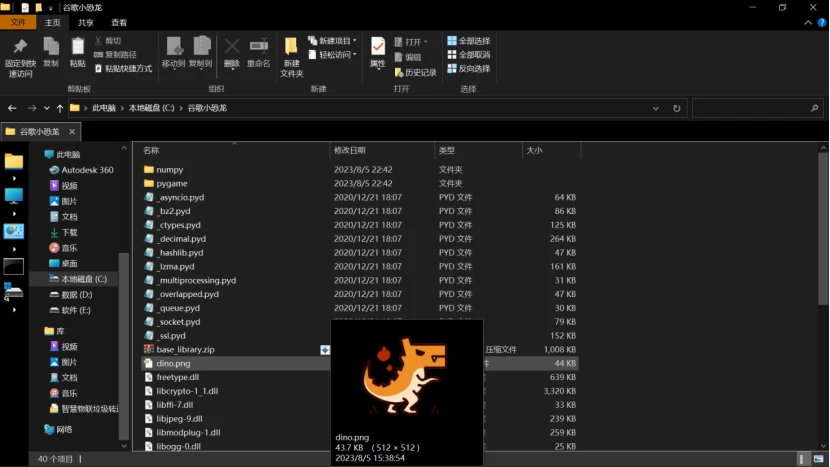Click Invert selection in the ribbon
Viewport: 830px width, 467px height.
pyautogui.click(x=468, y=68)
